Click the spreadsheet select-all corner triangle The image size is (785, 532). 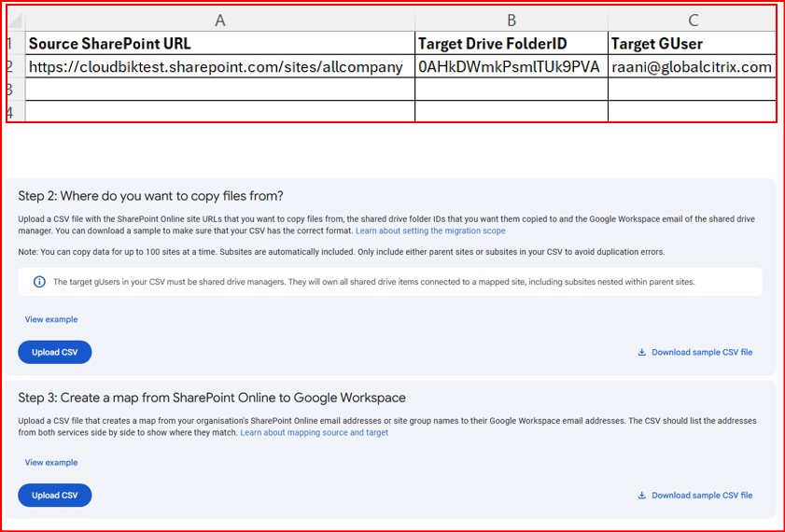pos(17,20)
